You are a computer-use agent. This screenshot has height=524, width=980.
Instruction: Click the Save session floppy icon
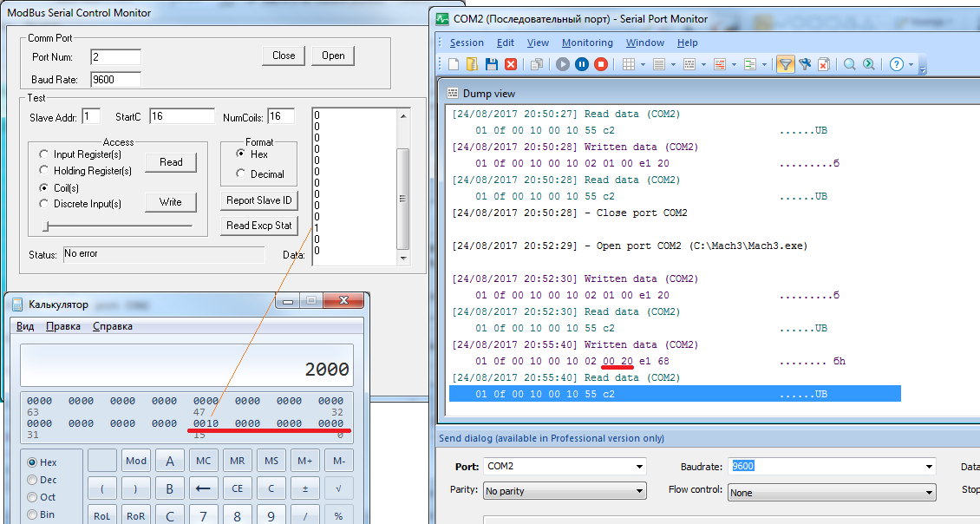(491, 64)
